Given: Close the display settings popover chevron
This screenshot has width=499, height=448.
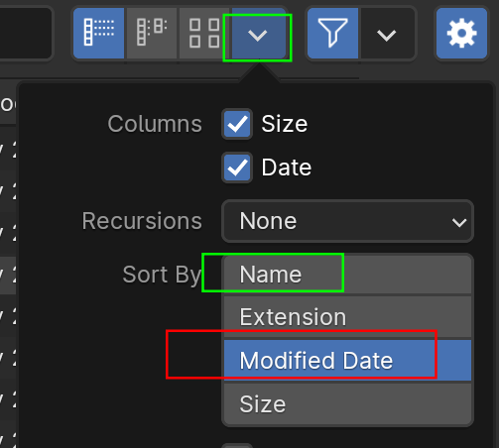Looking at the screenshot, I should click(x=258, y=35).
